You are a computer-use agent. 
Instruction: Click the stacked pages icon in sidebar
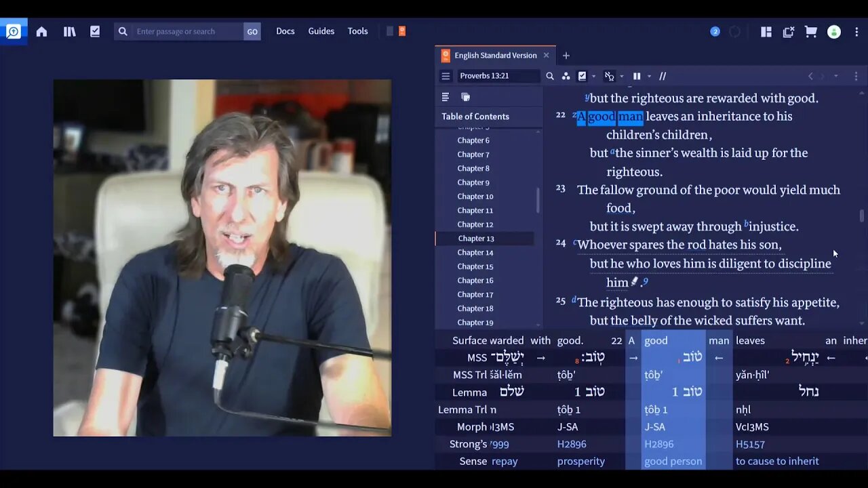[x=465, y=97]
